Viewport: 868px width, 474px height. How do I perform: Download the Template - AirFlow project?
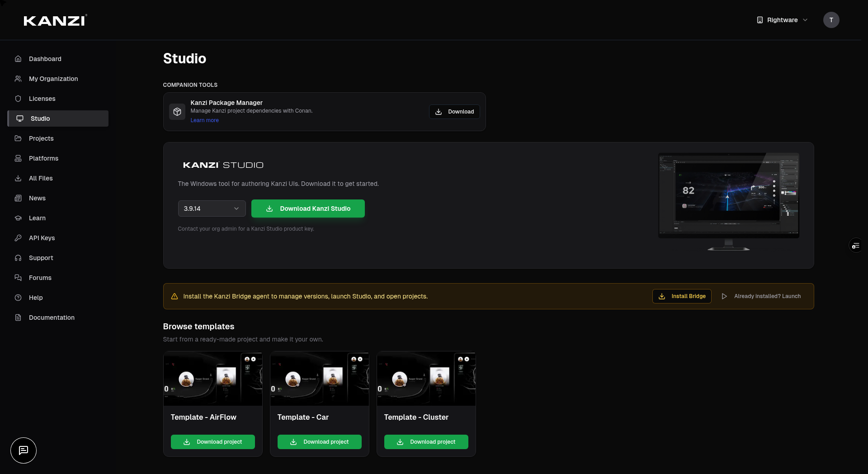(213, 442)
